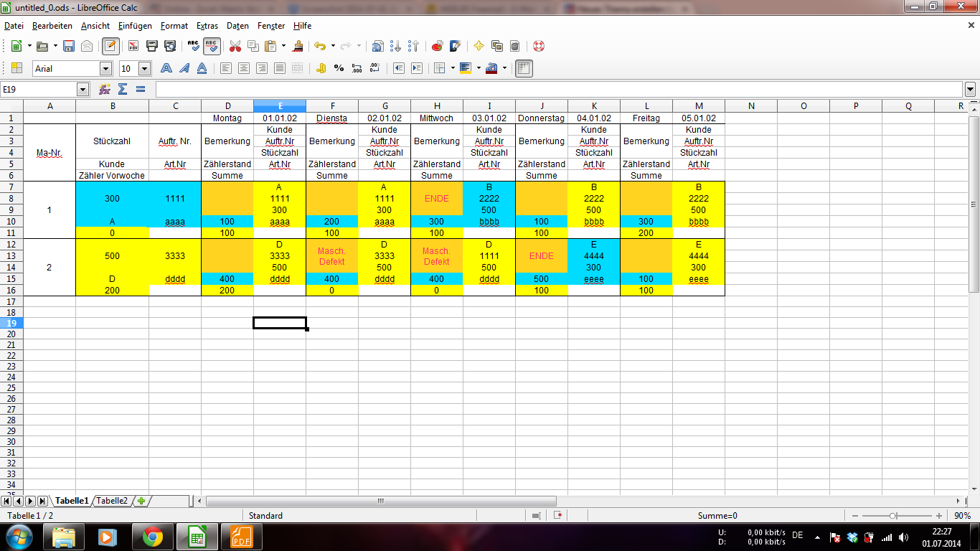
Task: Run the Spelling check icon
Action: (x=194, y=46)
